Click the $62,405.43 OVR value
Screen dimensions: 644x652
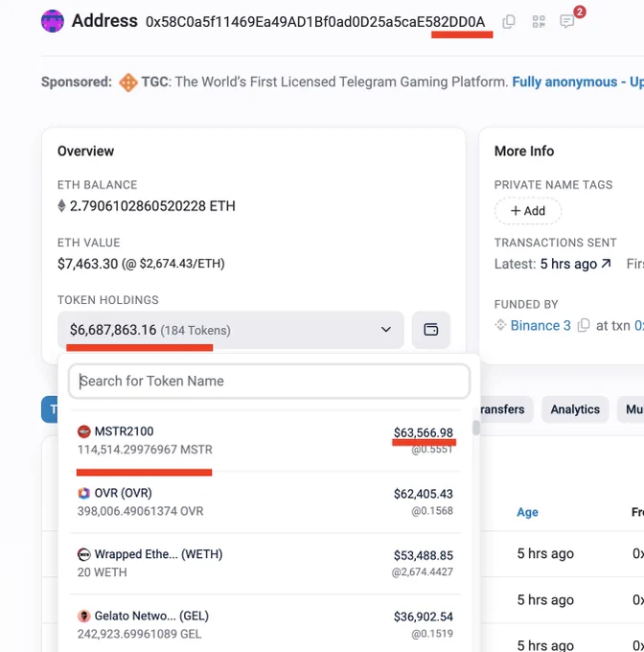[x=424, y=494]
